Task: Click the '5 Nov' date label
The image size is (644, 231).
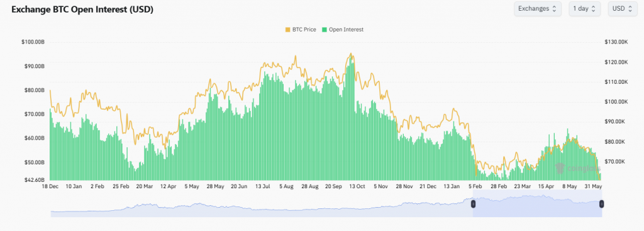Action: click(x=380, y=186)
